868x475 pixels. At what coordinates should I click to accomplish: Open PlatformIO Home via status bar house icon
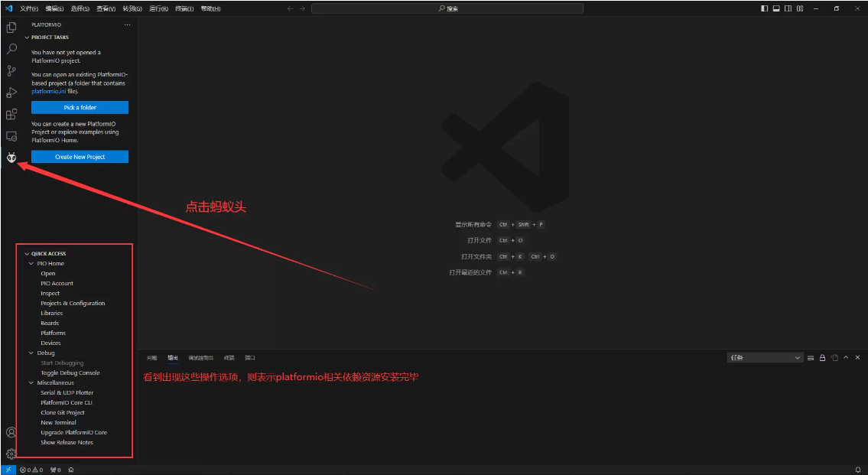pyautogui.click(x=71, y=470)
